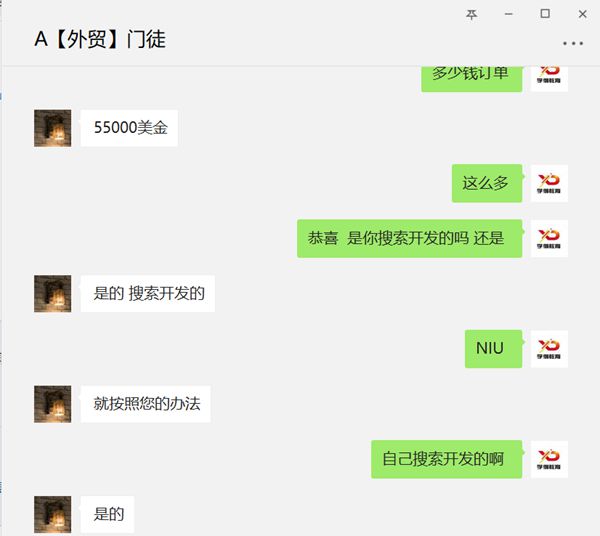600x536 pixels.
Task: Click the white 是的 搜索开发的 bubble
Action: click(148, 293)
